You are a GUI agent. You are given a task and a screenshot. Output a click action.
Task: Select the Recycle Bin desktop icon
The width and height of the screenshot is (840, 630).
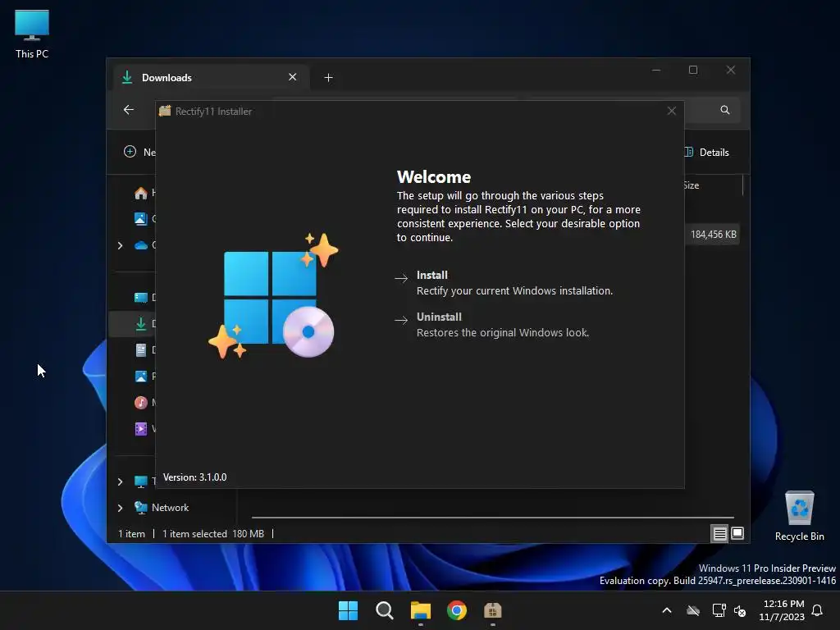tap(799, 517)
